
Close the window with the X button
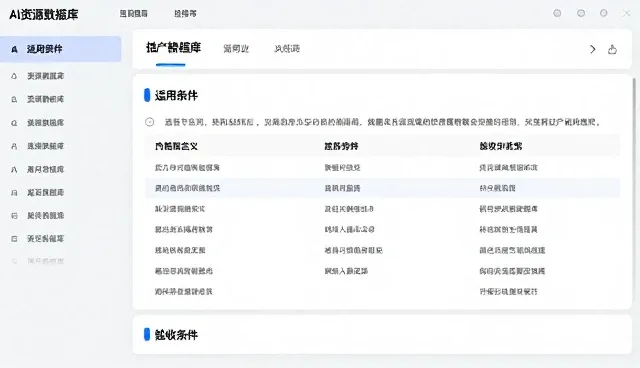[x=627, y=13]
